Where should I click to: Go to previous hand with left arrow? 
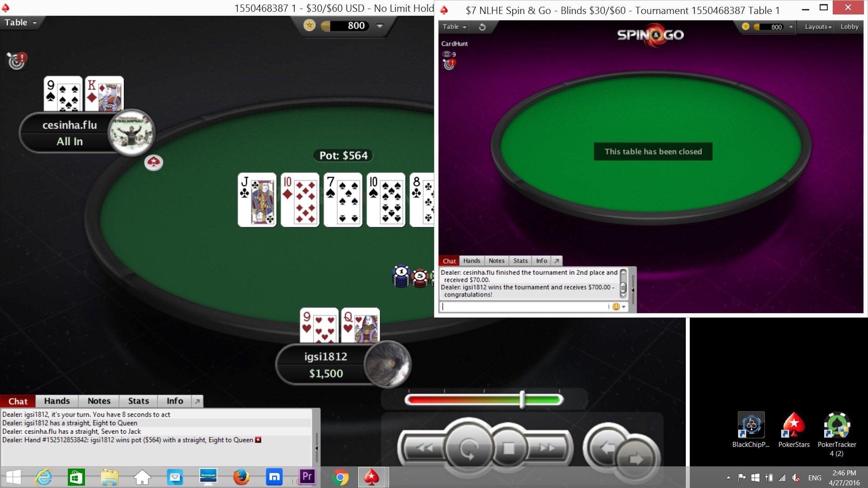(607, 447)
